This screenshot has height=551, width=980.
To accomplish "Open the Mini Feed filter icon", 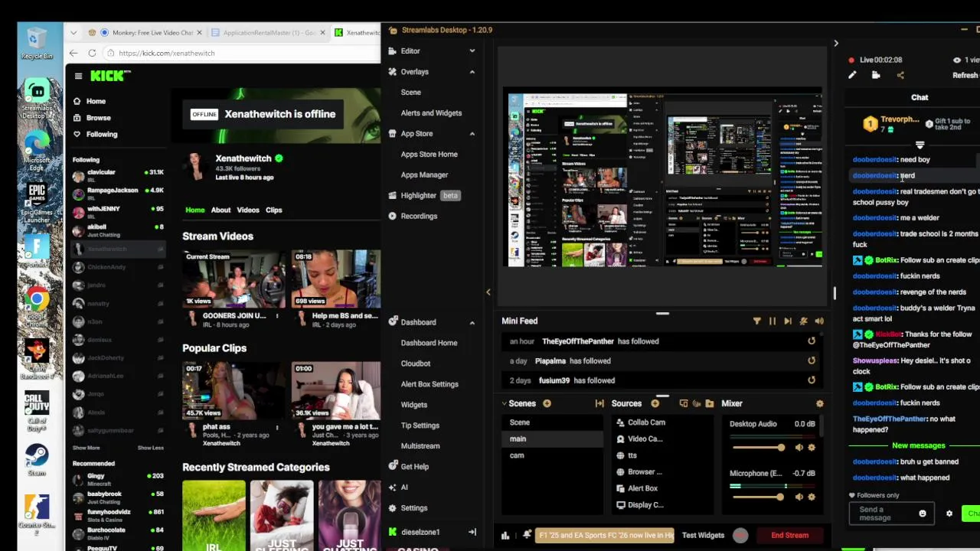I will click(756, 321).
